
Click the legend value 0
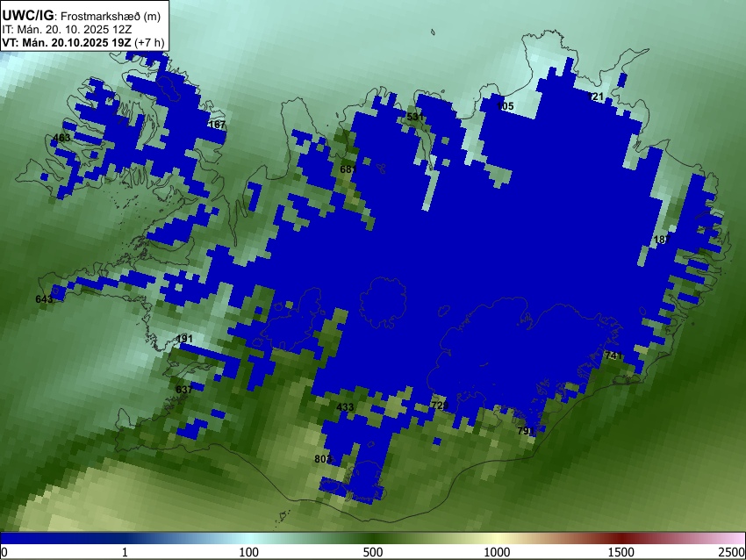(x=4, y=552)
